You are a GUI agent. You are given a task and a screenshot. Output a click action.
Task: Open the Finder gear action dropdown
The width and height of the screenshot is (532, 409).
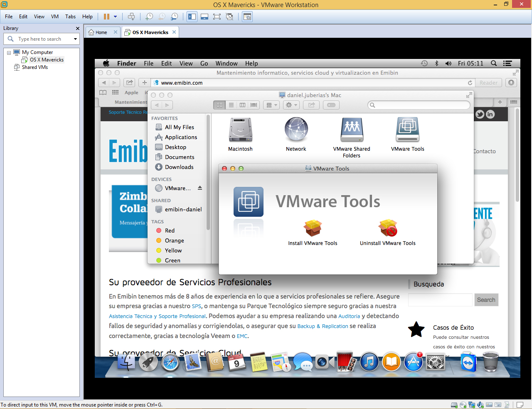(291, 105)
